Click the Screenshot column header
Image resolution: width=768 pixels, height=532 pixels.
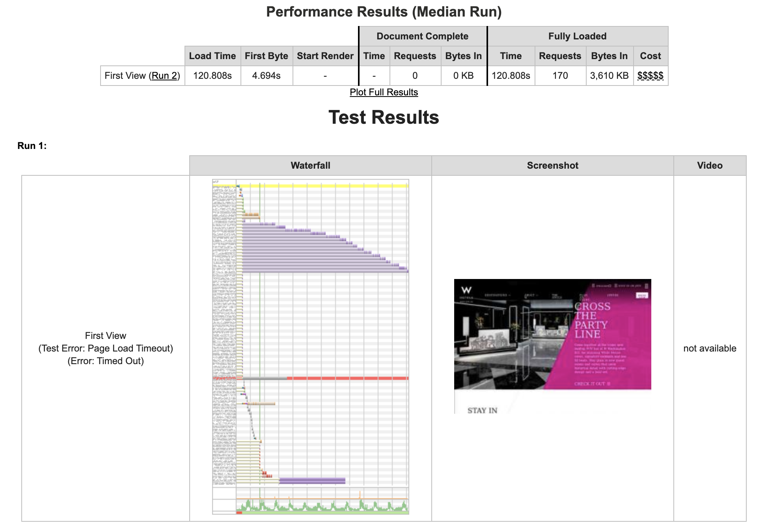(552, 166)
